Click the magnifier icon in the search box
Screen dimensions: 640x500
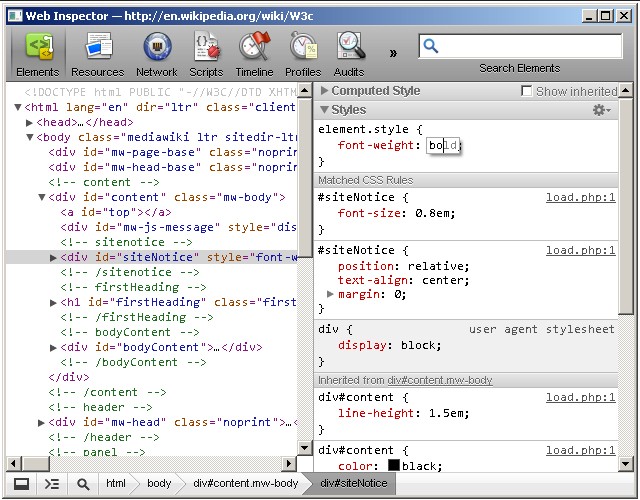point(431,46)
